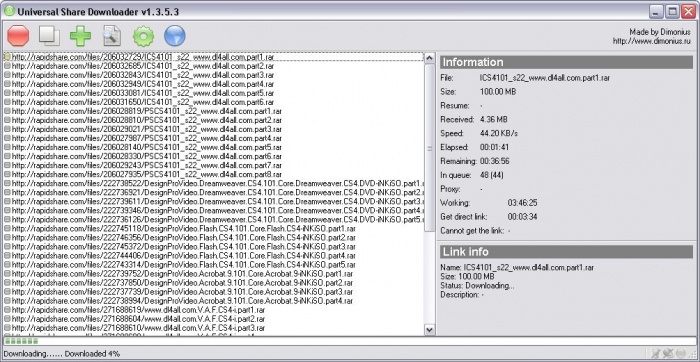This screenshot has height=362, width=700.
Task: Select the V.A.F.CS4-i.part3.rar link row
Action: [x=213, y=328]
